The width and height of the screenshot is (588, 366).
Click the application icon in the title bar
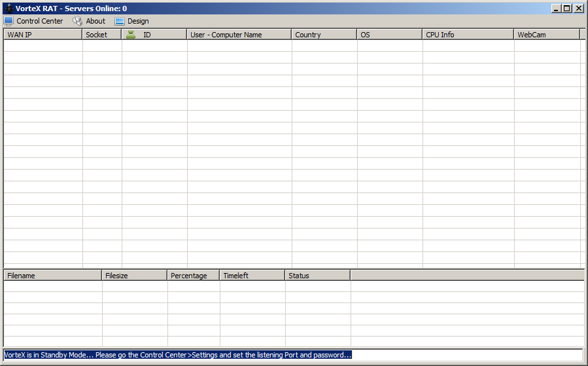point(9,9)
